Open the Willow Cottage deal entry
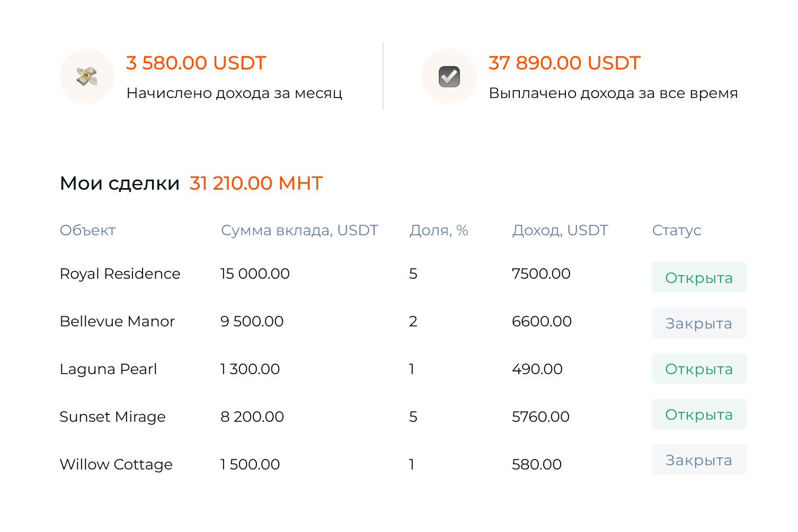 [x=116, y=464]
